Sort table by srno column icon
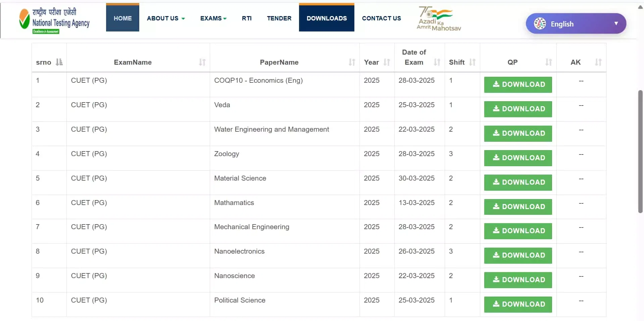This screenshot has width=644, height=321. (x=59, y=62)
